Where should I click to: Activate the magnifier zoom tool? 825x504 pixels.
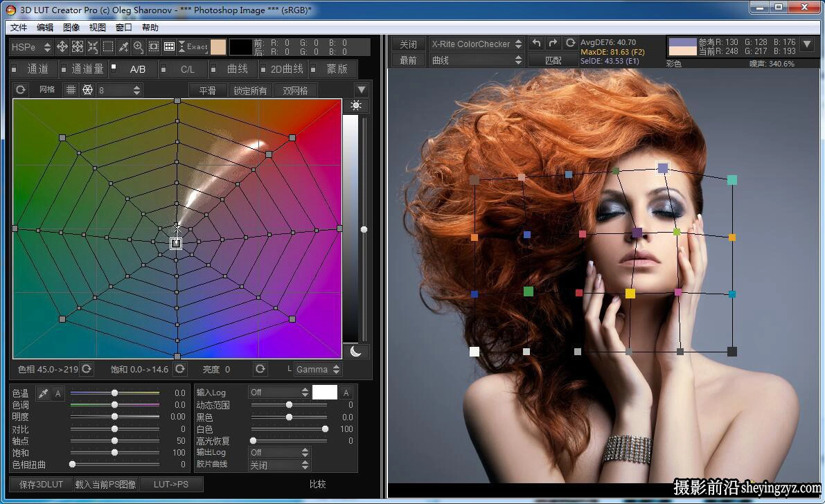tap(139, 47)
